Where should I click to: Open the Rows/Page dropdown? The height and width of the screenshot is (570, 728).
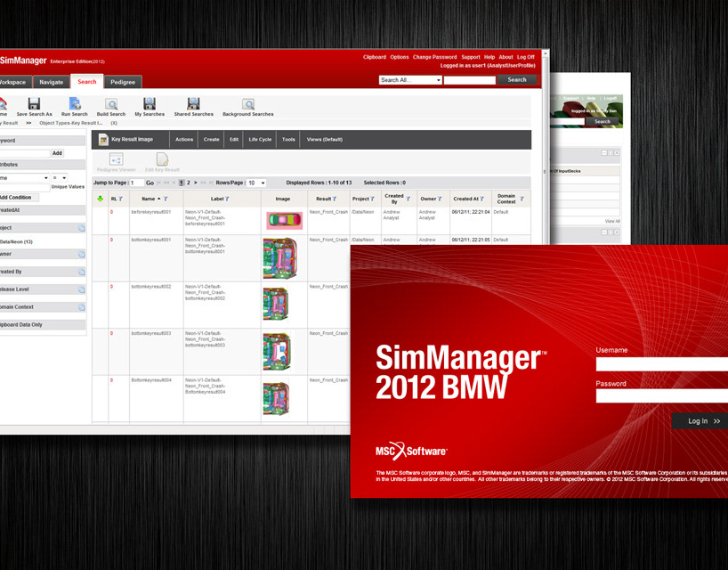(x=256, y=183)
